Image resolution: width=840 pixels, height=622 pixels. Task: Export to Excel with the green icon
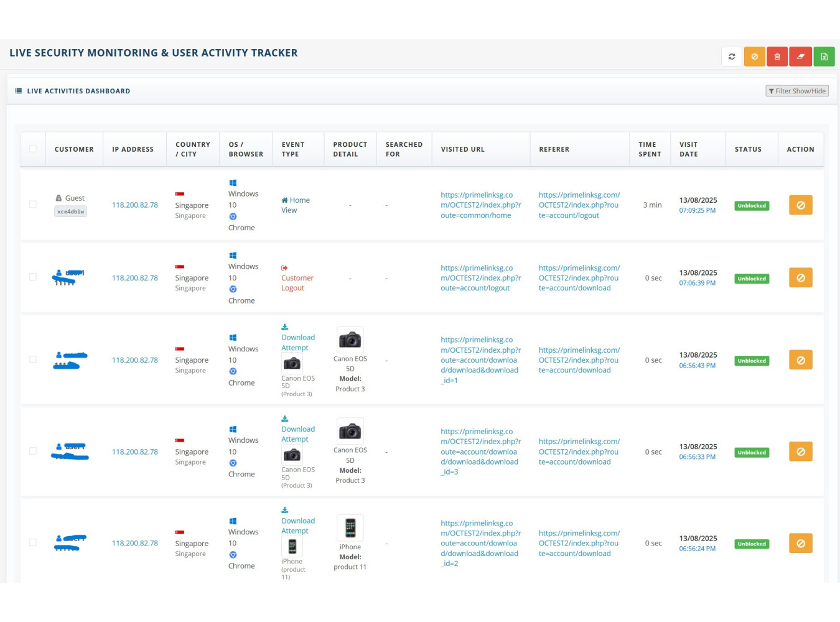pyautogui.click(x=824, y=57)
